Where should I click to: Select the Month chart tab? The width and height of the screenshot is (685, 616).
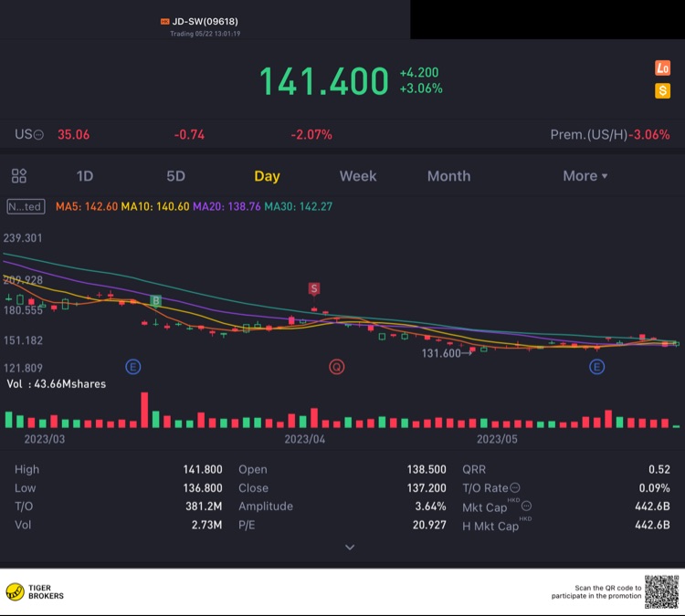point(448,176)
